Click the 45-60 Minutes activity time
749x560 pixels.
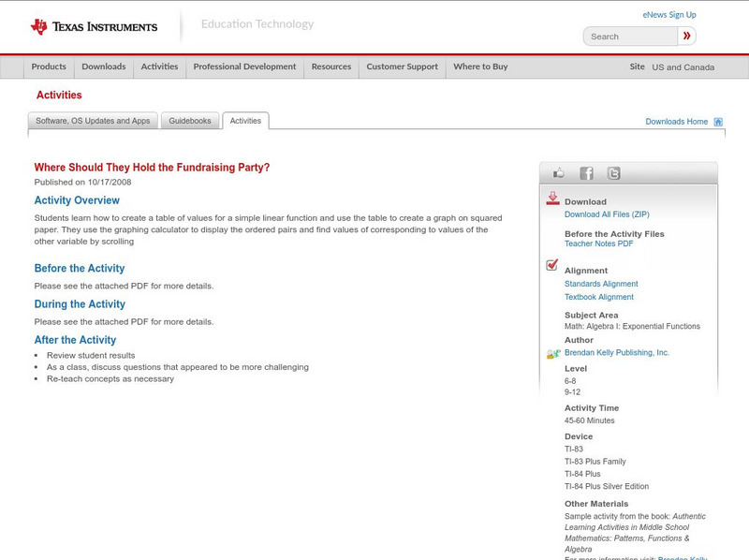coord(590,420)
